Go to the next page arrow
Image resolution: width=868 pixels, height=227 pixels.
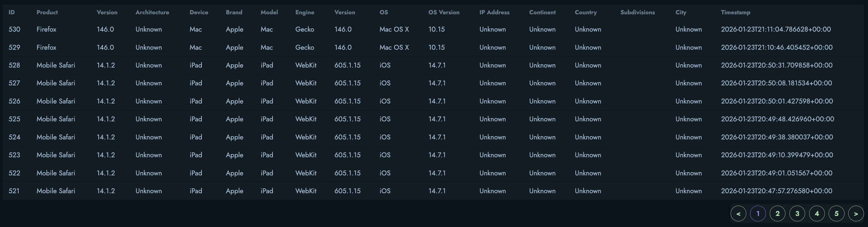click(856, 213)
